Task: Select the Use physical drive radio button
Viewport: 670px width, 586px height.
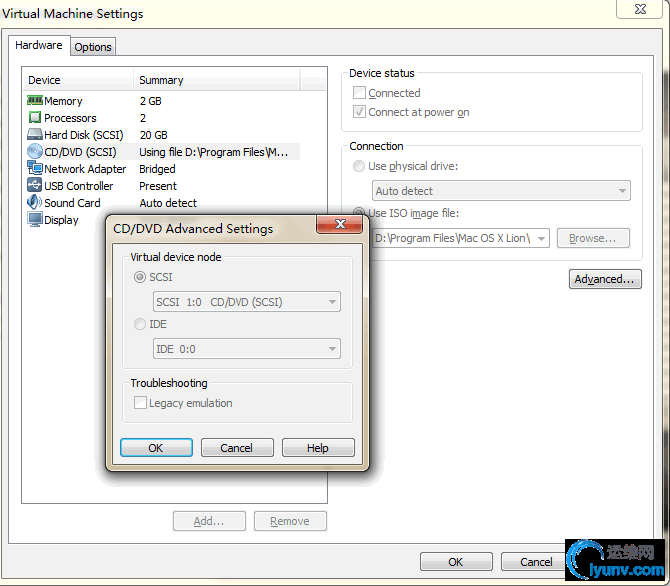Action: click(x=359, y=166)
